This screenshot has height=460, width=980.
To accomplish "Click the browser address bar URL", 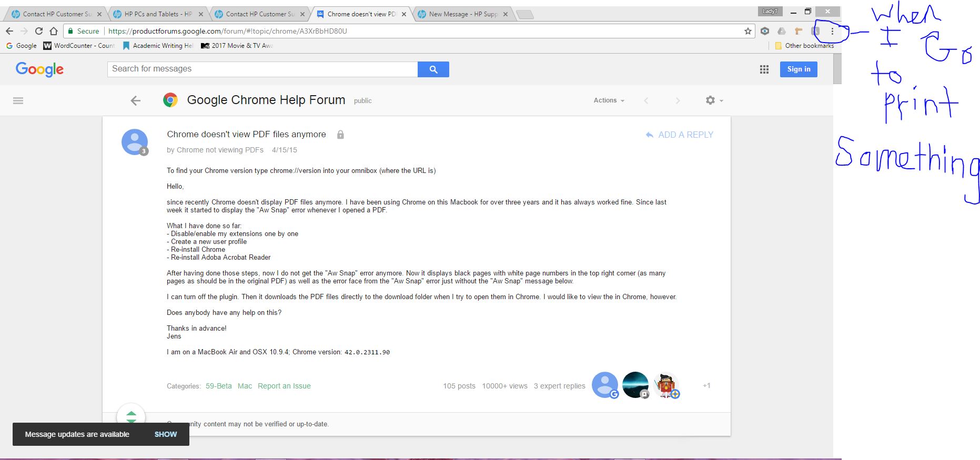I will [228, 31].
